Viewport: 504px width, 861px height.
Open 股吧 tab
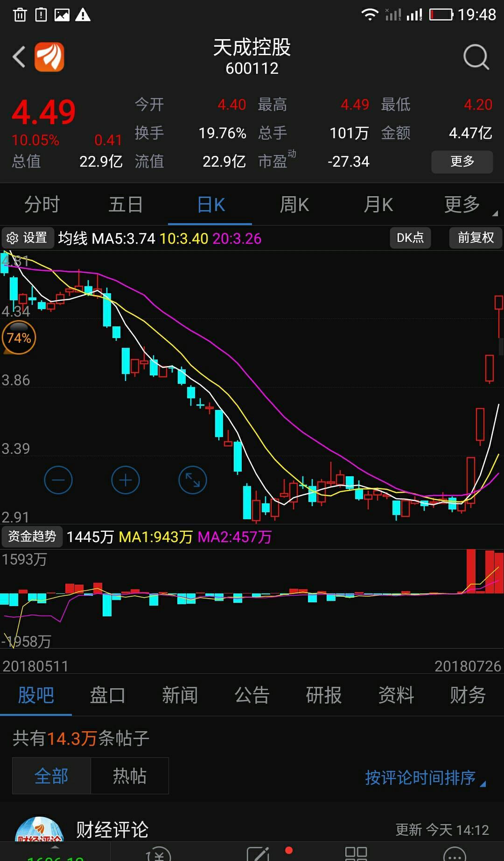36,695
